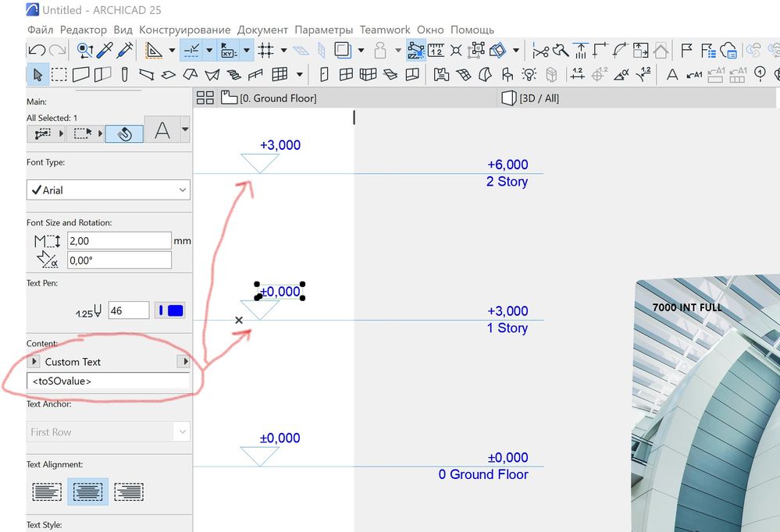Viewport: 780px width, 532px height.
Task: Click the Redo arrow in the toolbar
Action: pyautogui.click(x=57, y=50)
